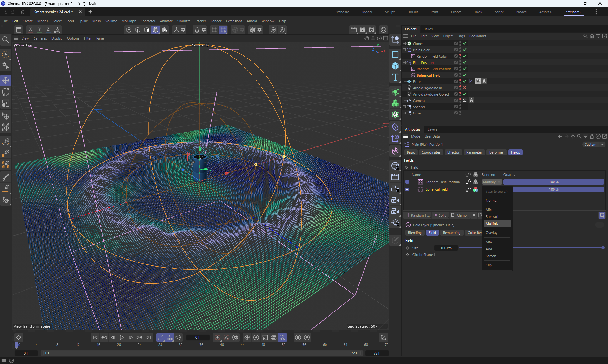Click the Record Active Objects button

[218, 337]
